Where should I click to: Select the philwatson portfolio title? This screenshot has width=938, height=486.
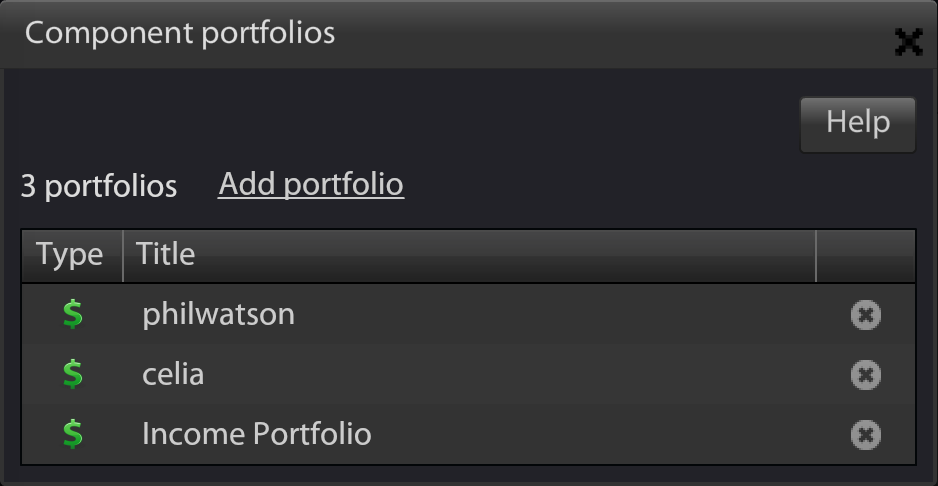[x=218, y=315]
